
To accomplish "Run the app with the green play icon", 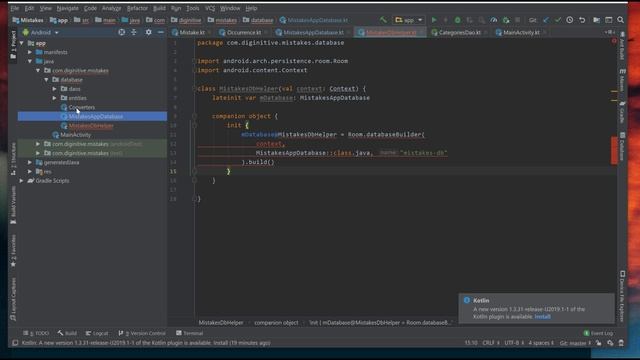I will pos(434,20).
